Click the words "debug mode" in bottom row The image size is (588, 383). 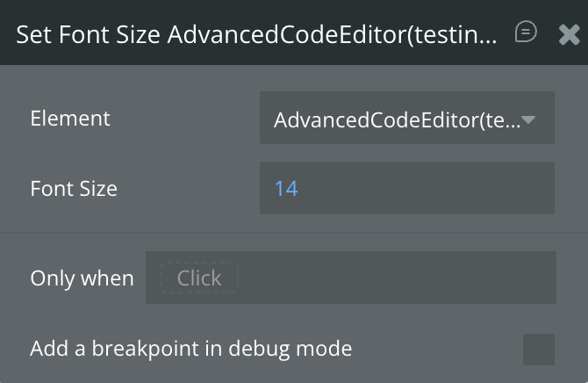coord(290,349)
